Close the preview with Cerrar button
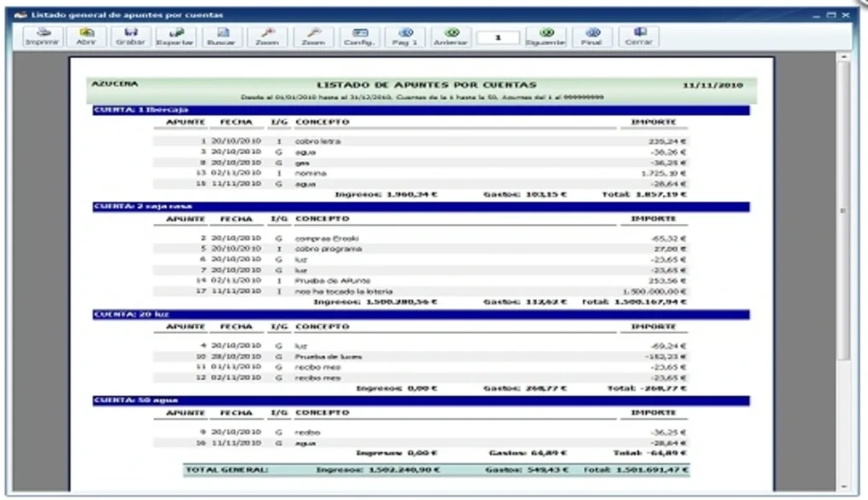Viewport: 868px width, 500px height. (x=638, y=37)
